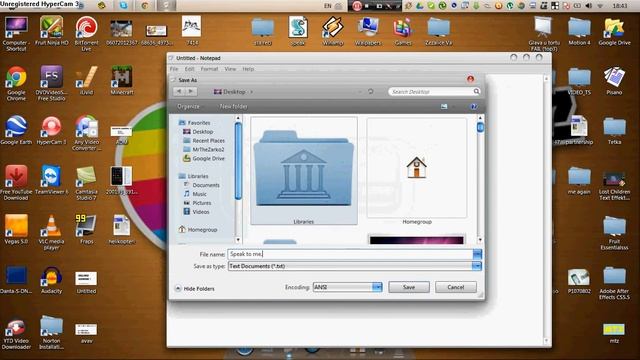This screenshot has width=640, height=360.
Task: Select the Wallpapers desktop icon
Action: [x=368, y=31]
